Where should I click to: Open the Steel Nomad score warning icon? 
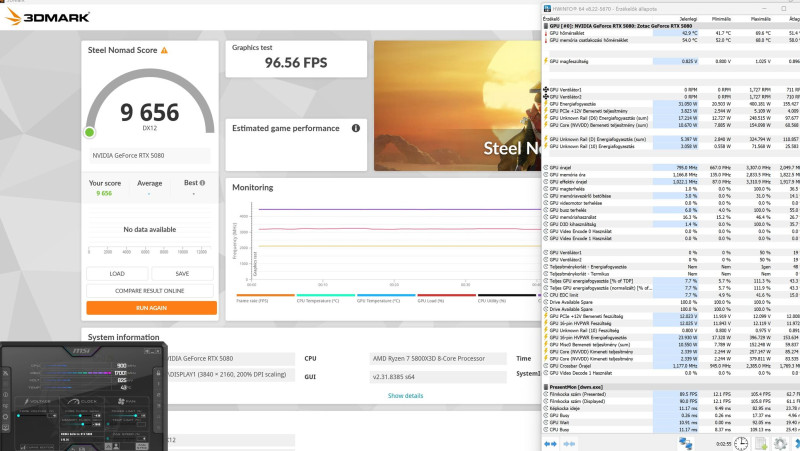pos(164,50)
